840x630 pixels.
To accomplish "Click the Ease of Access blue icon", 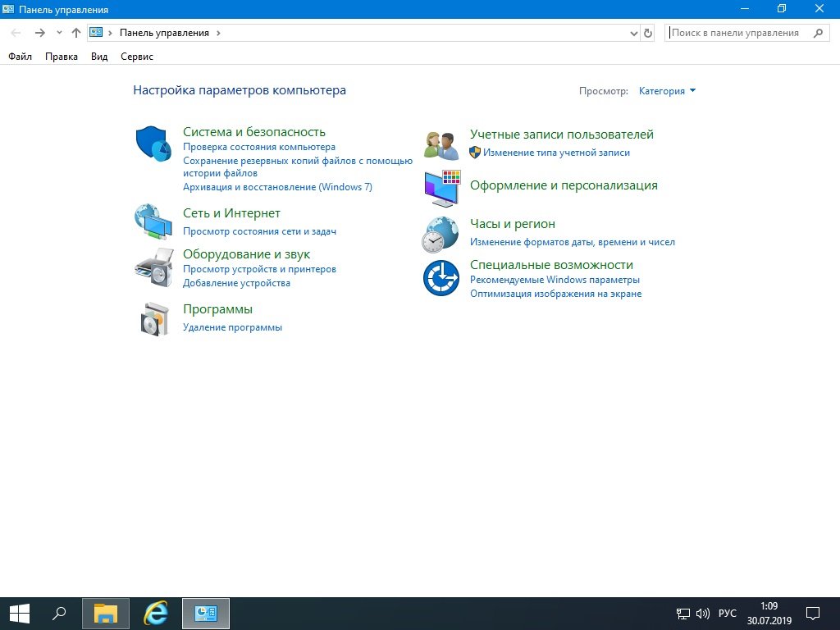I will point(441,277).
